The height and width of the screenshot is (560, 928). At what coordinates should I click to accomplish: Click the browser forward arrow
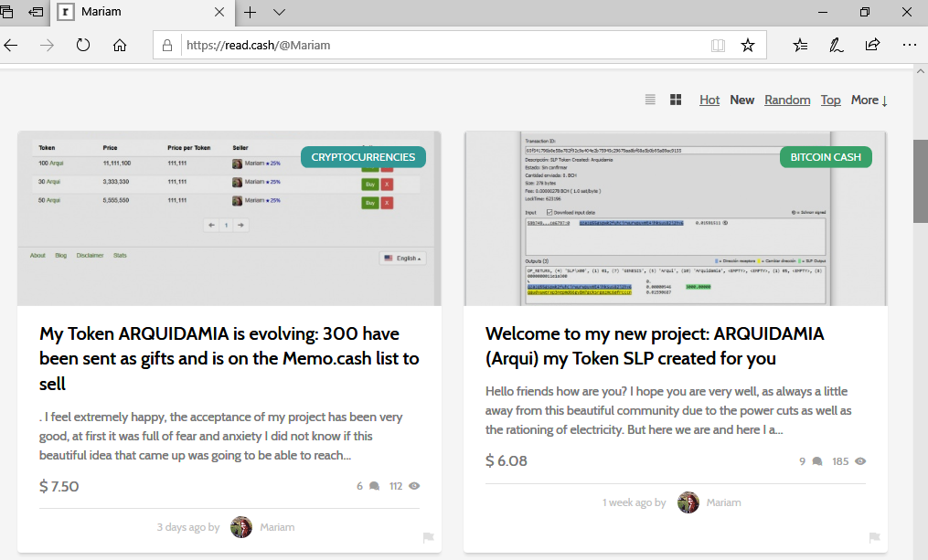[x=47, y=46]
